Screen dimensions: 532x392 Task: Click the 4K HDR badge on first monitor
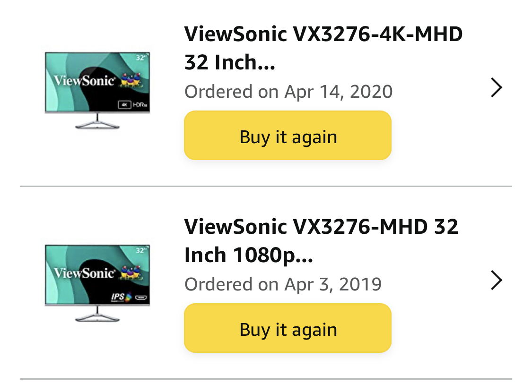point(133,105)
